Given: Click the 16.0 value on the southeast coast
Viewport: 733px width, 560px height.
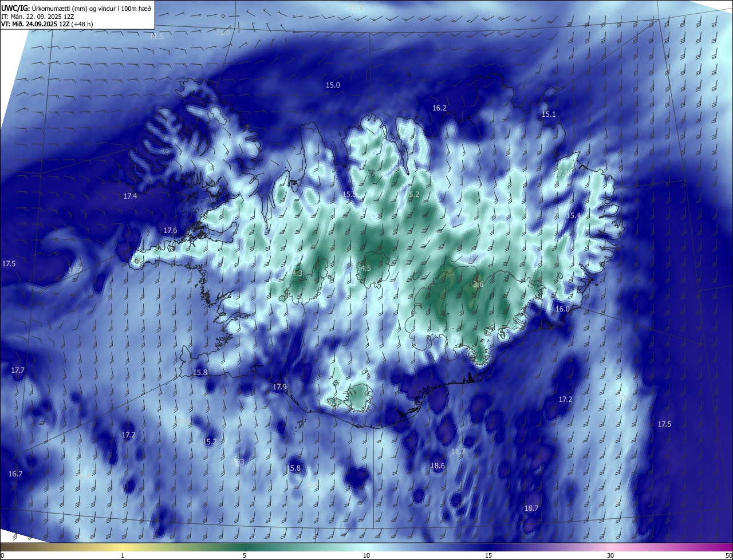Looking at the screenshot, I should pos(563,309).
